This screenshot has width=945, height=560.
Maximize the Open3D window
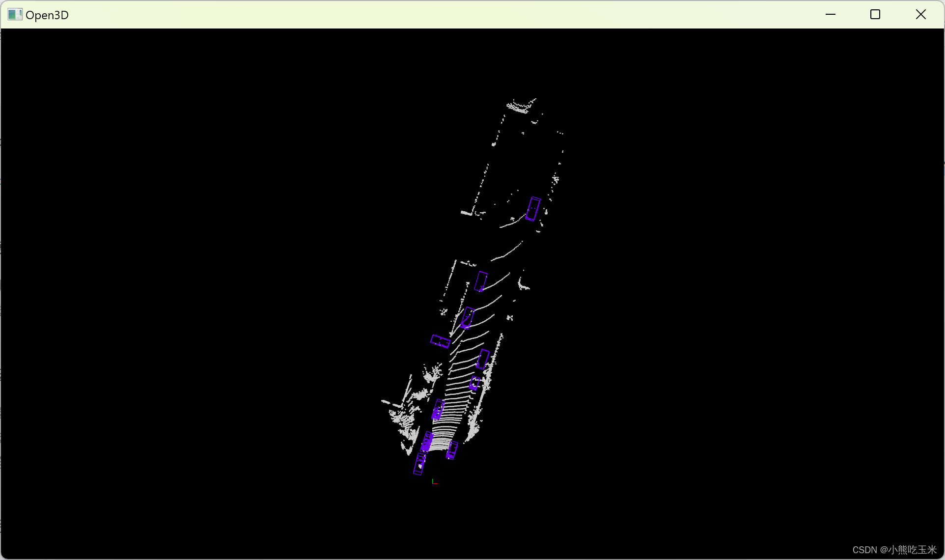(875, 15)
